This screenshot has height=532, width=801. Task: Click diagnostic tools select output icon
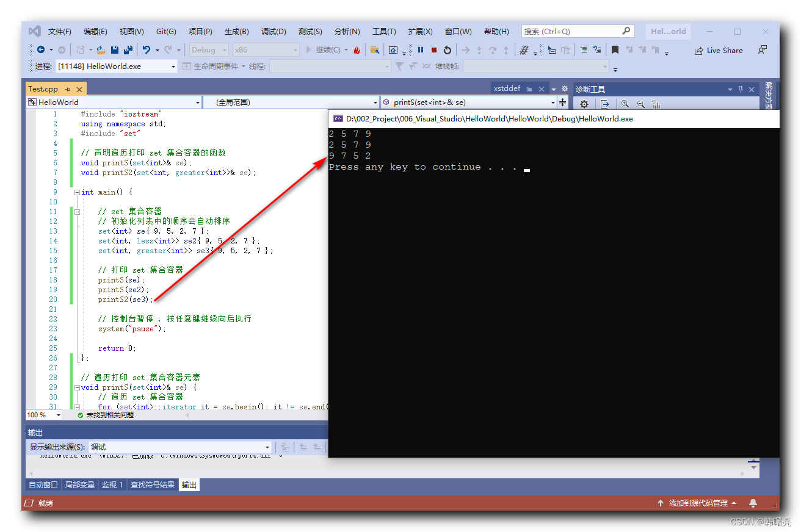pyautogui.click(x=604, y=104)
